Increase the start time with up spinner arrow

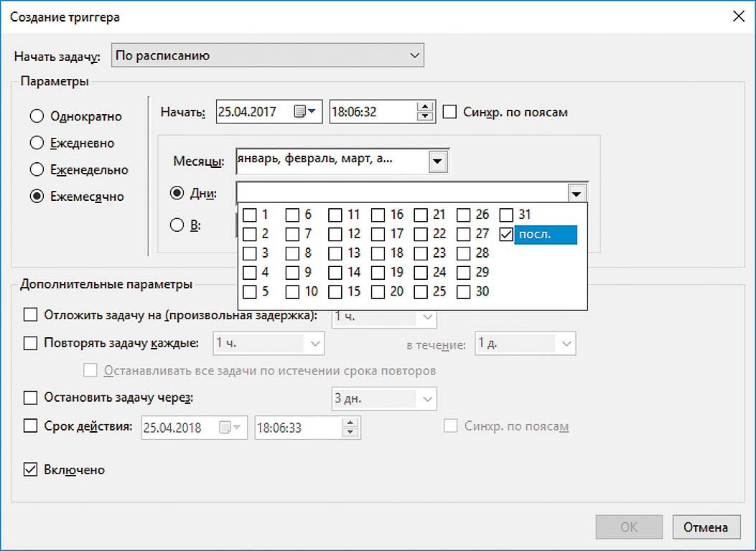[x=425, y=108]
